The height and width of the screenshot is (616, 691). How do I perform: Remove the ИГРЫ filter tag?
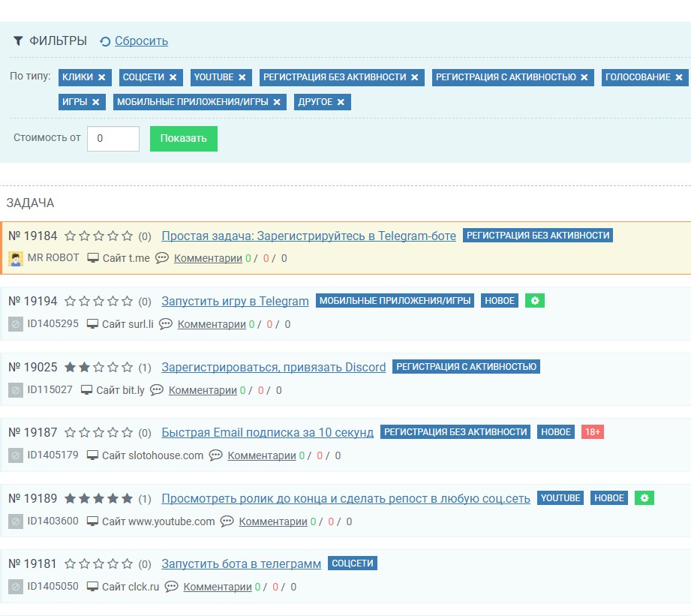pyautogui.click(x=96, y=102)
